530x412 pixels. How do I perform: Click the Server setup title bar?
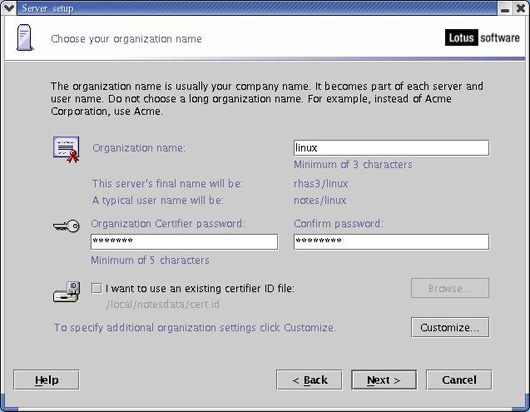[x=257, y=8]
